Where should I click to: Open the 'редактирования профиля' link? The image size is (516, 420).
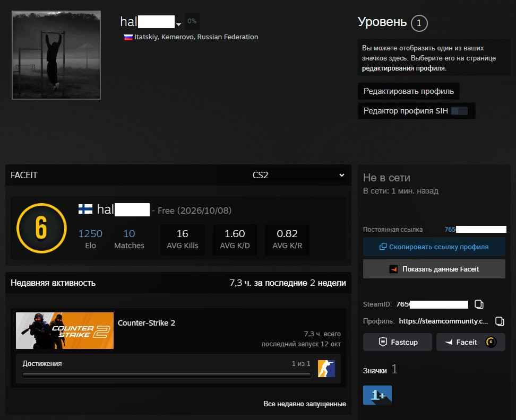(403, 68)
